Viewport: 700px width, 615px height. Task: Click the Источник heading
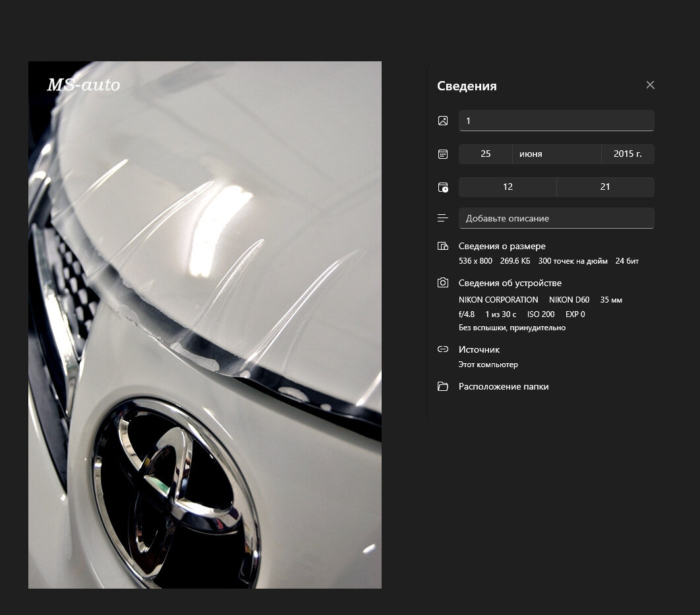tap(479, 349)
